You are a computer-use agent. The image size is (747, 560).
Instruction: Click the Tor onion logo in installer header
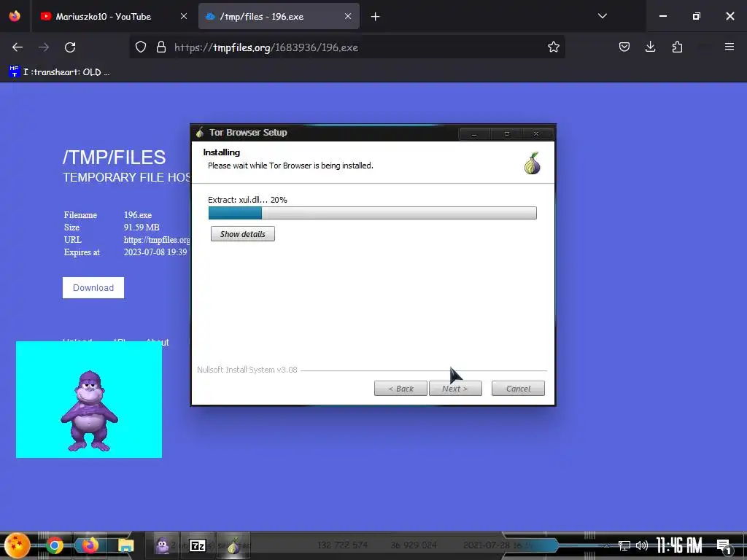(x=532, y=163)
